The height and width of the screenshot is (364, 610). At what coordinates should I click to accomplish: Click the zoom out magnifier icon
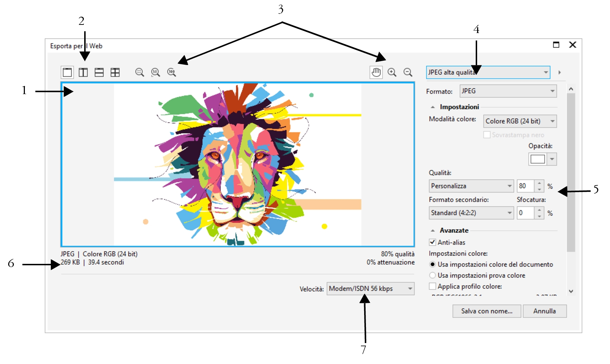coord(408,72)
